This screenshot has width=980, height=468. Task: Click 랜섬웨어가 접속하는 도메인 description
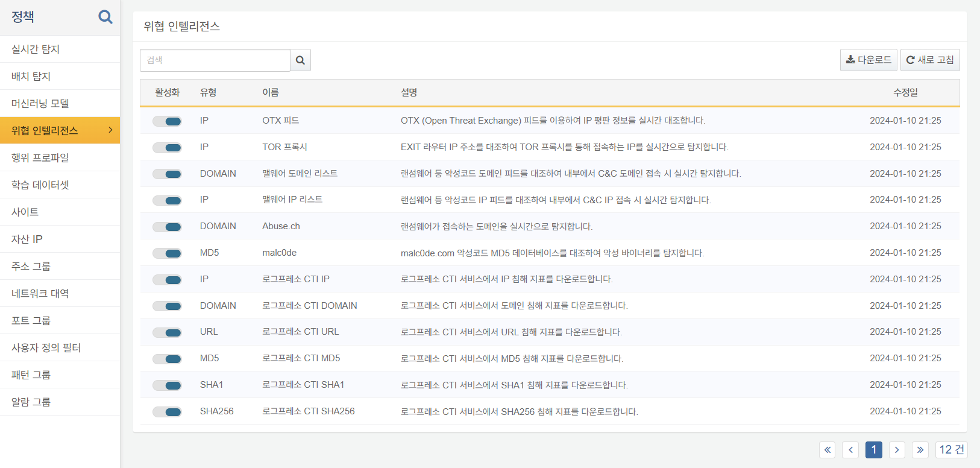click(497, 226)
